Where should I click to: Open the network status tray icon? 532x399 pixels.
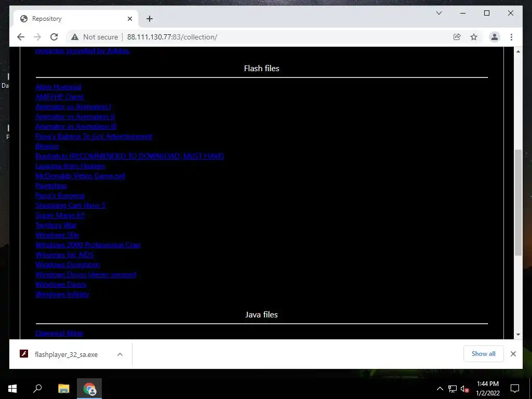pos(453,389)
